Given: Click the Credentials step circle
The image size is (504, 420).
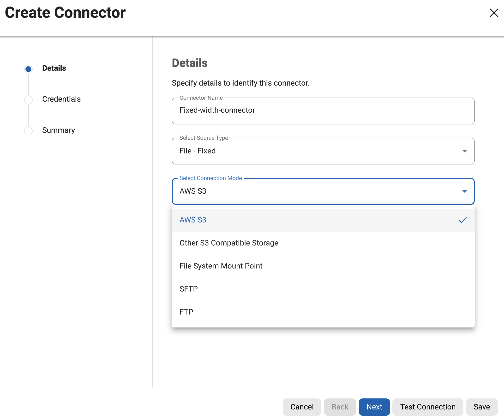Looking at the screenshot, I should [x=28, y=100].
